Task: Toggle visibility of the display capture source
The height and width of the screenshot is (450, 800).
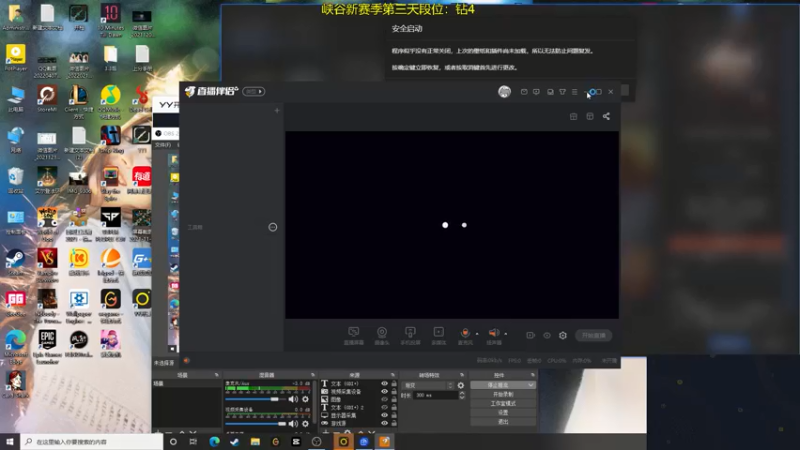Action: coord(384,415)
